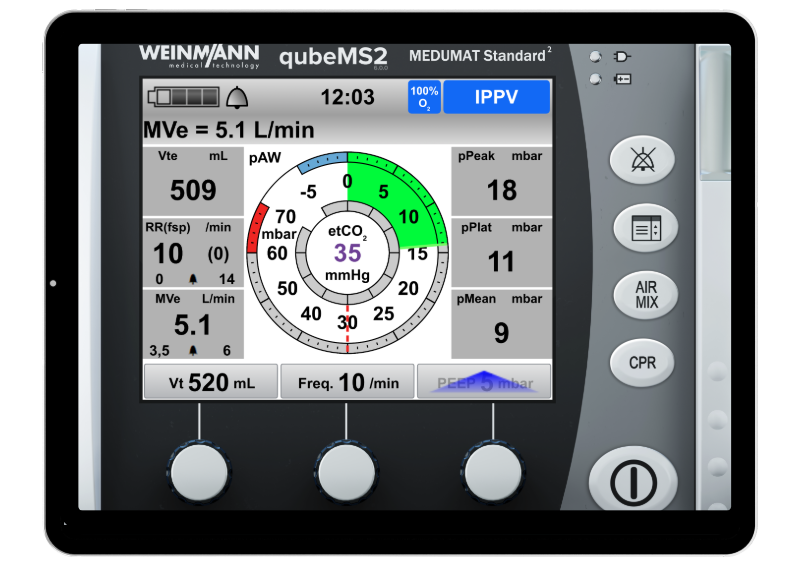Click the red pAW upper limit segment

click(x=257, y=228)
